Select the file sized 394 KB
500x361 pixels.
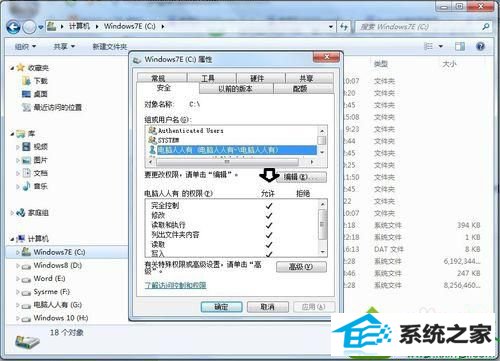click(x=413, y=225)
